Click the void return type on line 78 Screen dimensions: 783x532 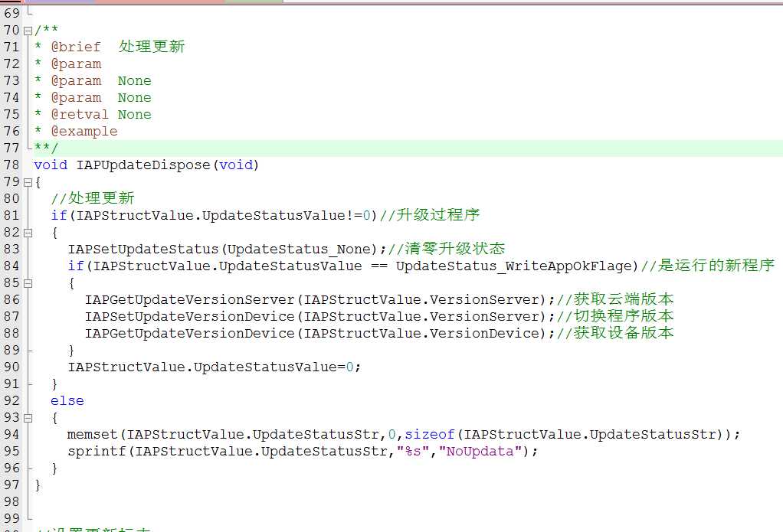[51, 165]
